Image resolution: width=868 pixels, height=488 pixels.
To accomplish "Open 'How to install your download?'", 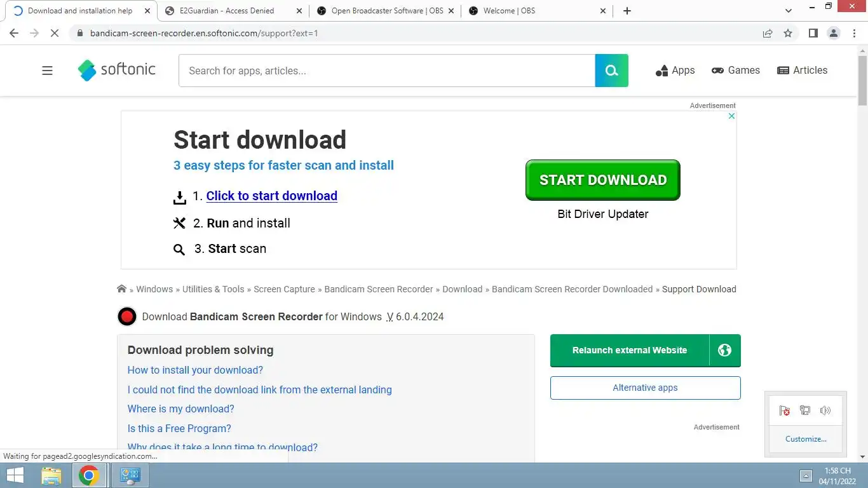I will coord(195,370).
